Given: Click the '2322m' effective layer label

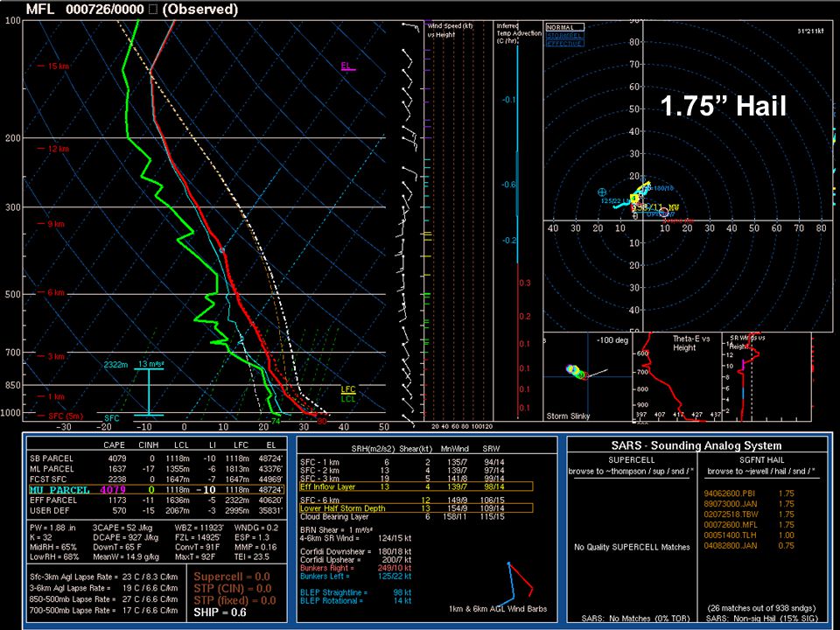Looking at the screenshot, I should 115,365.
